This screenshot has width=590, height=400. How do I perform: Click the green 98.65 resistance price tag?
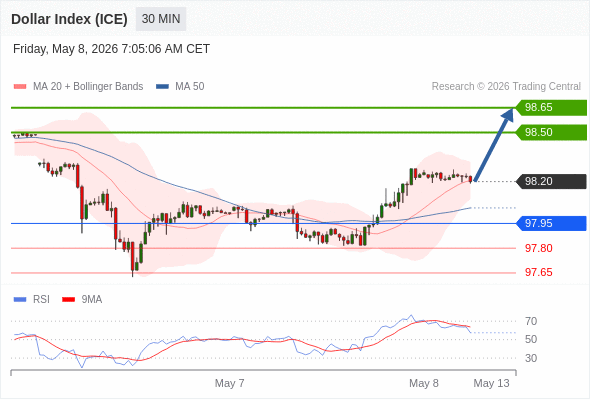[x=551, y=108]
